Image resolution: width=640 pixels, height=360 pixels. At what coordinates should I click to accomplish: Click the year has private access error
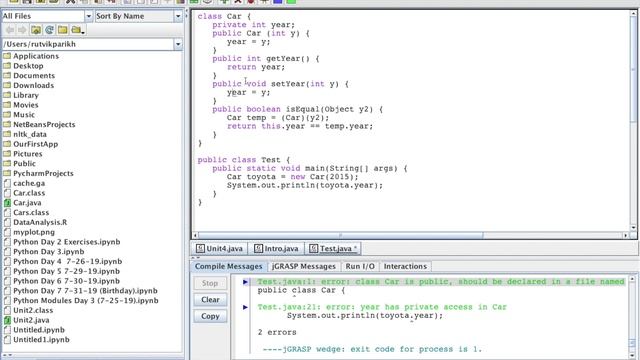[382, 307]
